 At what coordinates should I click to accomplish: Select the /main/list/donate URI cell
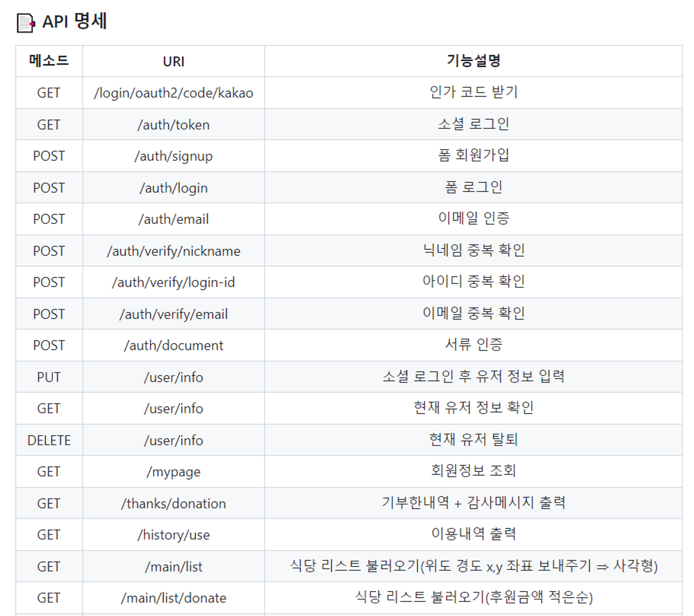pyautogui.click(x=173, y=598)
